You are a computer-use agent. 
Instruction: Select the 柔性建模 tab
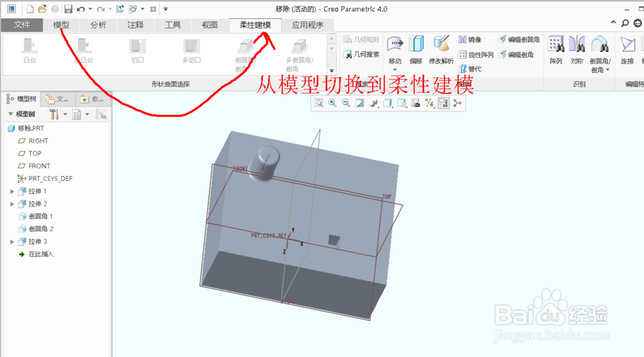point(255,25)
